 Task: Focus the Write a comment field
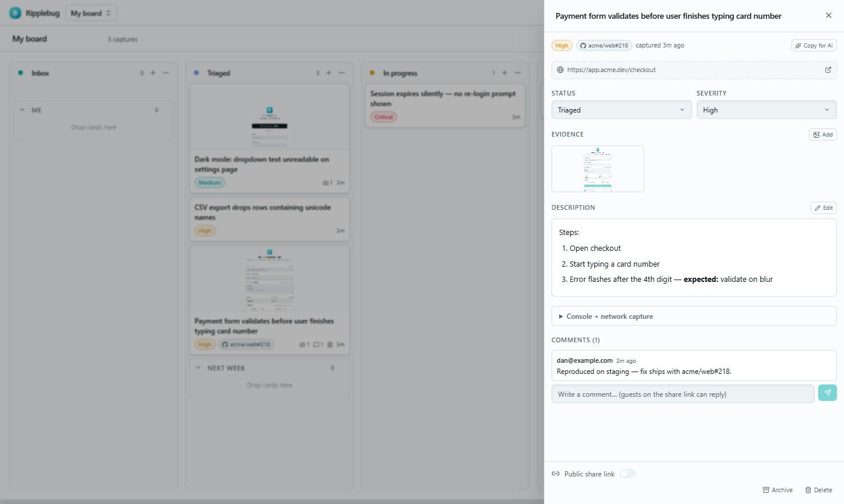click(683, 394)
